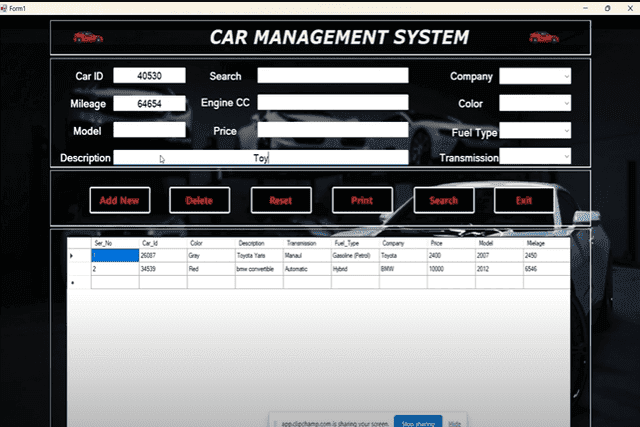640x427 pixels.
Task: Open the Fuel Type dropdown
Action: point(535,131)
